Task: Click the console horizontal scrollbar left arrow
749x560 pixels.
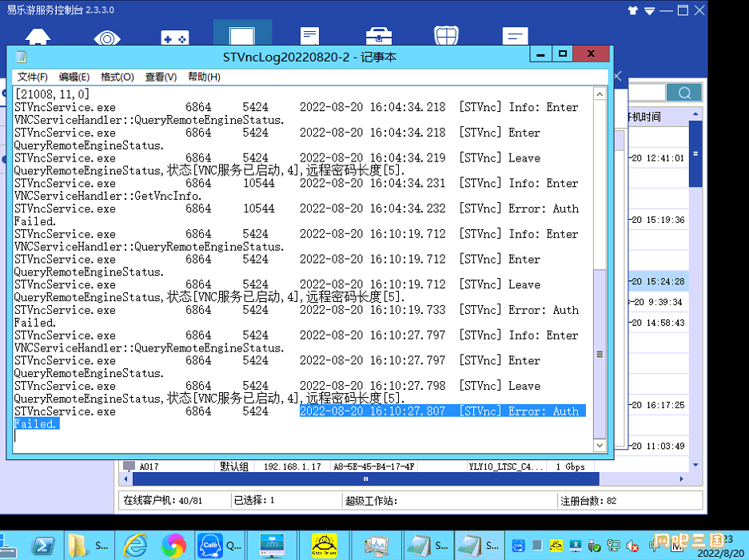Action: tap(125, 479)
